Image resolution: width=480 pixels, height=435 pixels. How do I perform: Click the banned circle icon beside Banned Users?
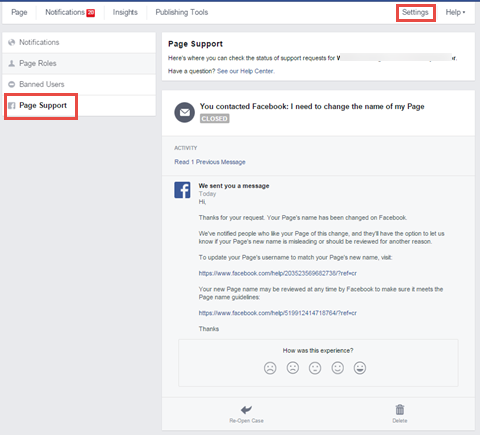[12, 84]
